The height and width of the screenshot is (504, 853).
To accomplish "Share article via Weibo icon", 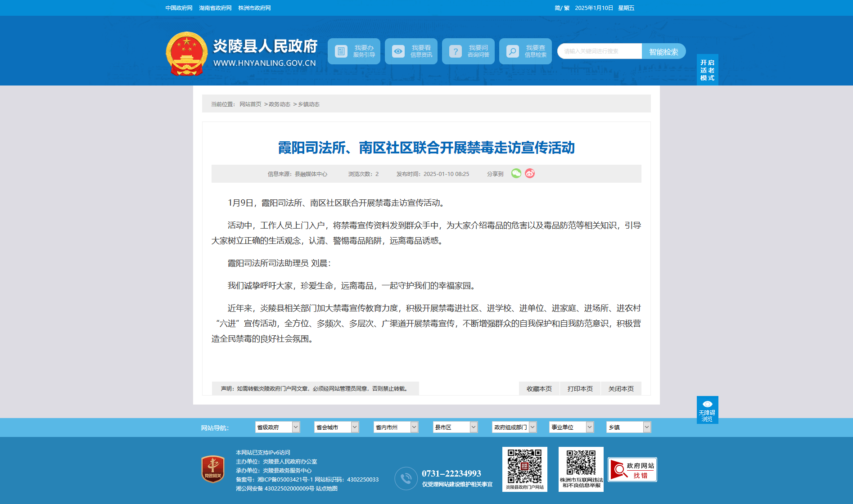I will pyautogui.click(x=530, y=173).
